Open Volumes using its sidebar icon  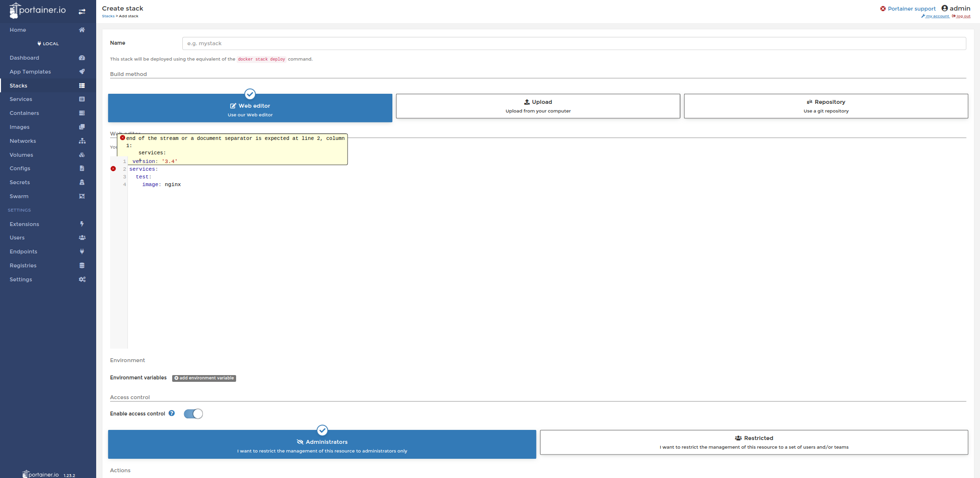point(82,155)
